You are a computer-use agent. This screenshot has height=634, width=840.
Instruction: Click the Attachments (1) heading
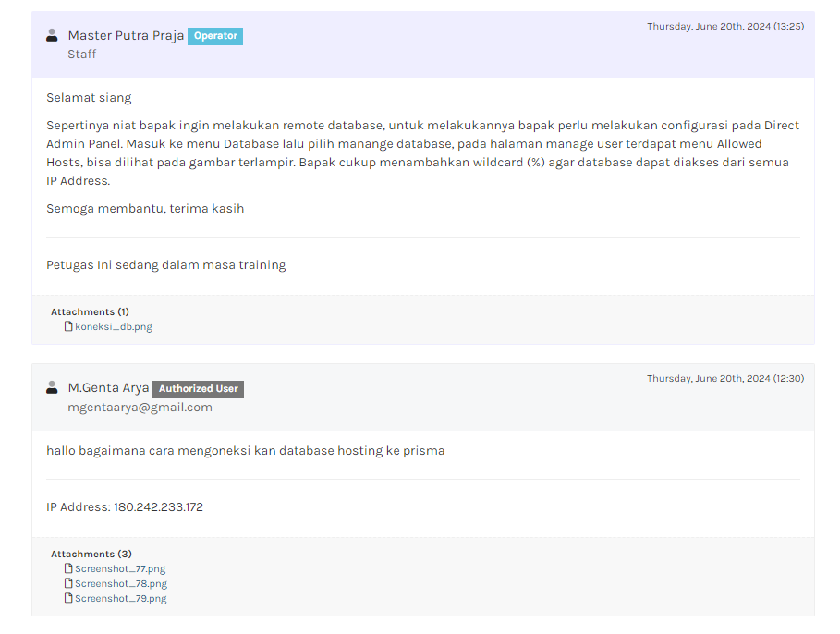[x=90, y=311]
